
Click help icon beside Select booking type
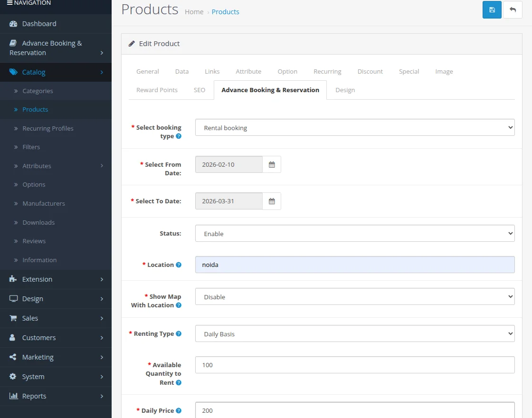(179, 136)
